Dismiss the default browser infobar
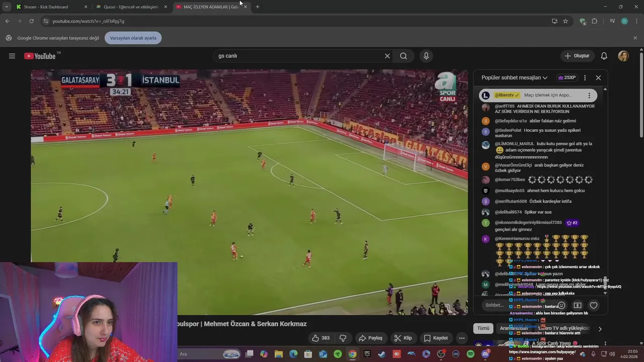 tap(635, 38)
